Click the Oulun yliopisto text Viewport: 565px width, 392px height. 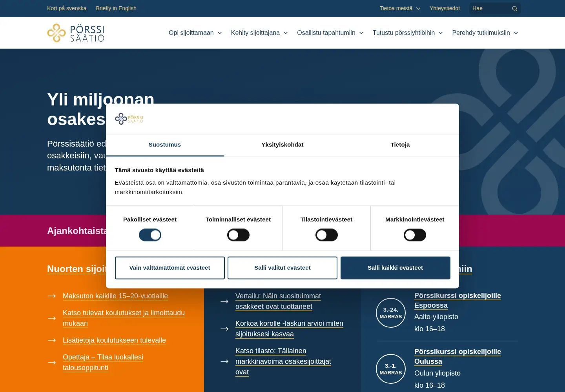tap(437, 373)
